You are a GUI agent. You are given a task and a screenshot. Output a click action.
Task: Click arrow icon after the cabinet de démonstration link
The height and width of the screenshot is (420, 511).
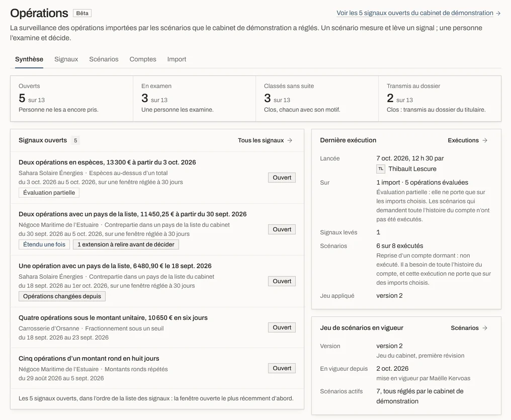[x=498, y=14]
